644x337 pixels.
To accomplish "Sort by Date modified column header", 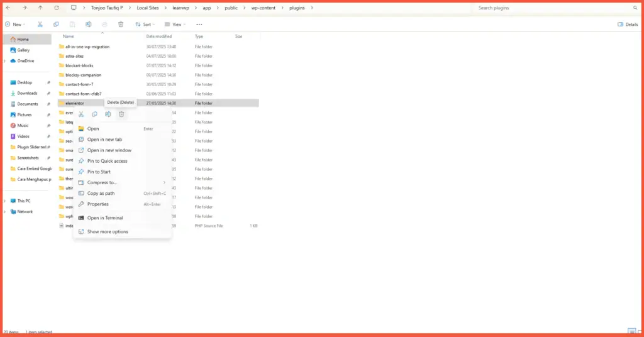I will 159,36.
